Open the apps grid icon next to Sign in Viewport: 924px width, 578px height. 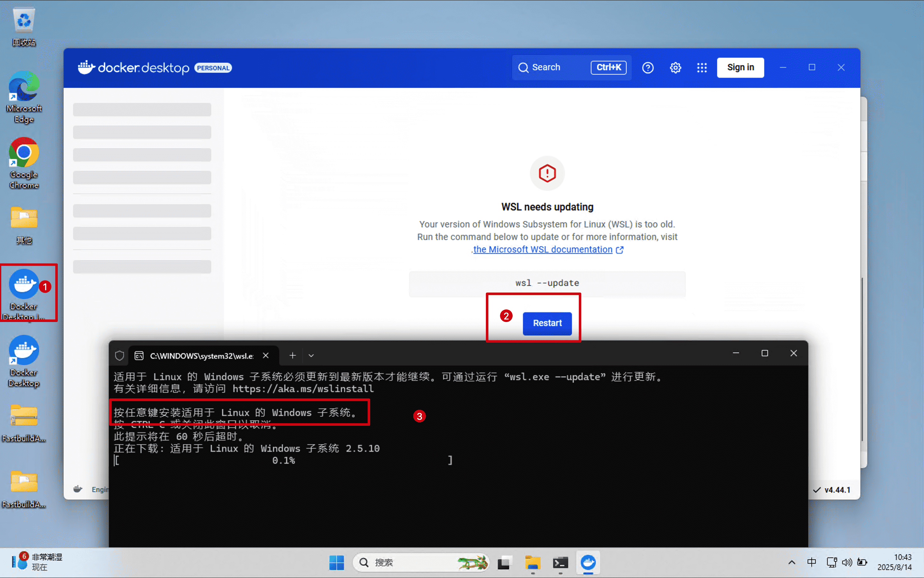pyautogui.click(x=702, y=67)
